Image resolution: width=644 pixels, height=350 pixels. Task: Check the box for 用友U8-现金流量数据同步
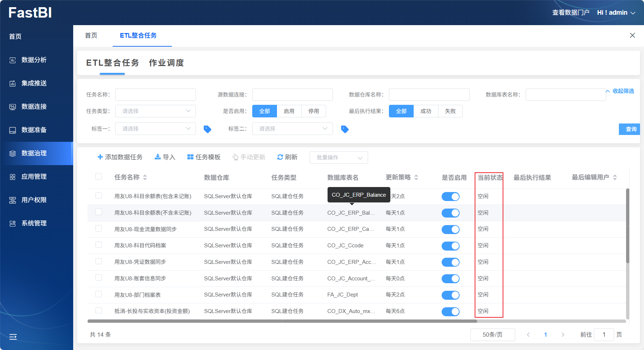point(99,229)
